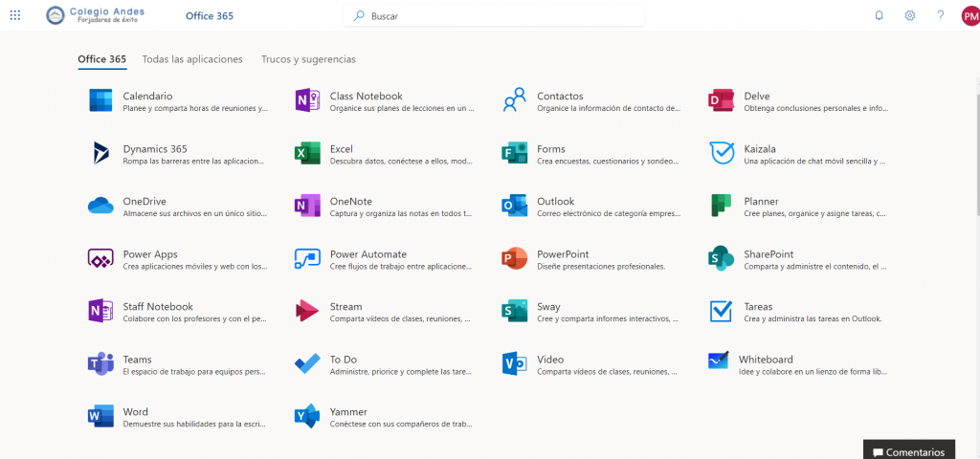Open the Excel app icon

tap(307, 153)
